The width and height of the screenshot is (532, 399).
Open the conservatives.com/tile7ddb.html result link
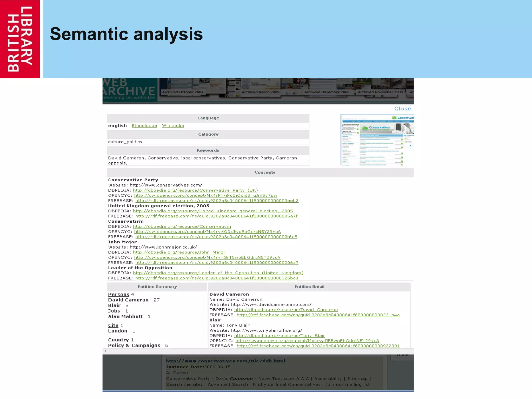pos(225,361)
